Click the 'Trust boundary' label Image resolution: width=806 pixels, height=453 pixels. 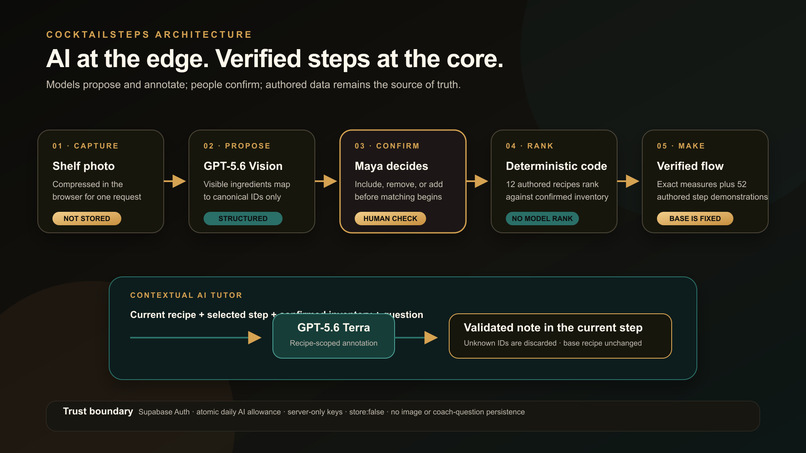[x=98, y=411]
